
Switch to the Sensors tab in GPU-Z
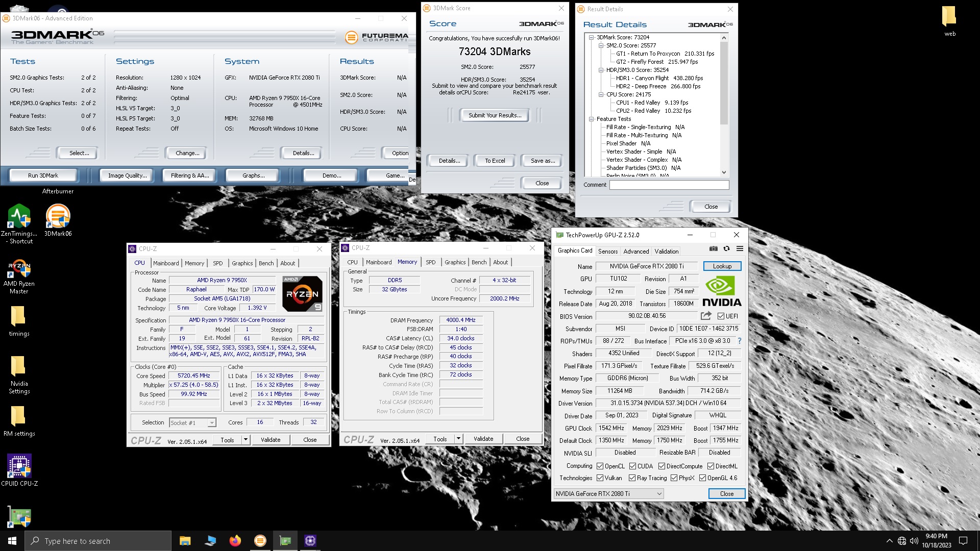click(607, 252)
